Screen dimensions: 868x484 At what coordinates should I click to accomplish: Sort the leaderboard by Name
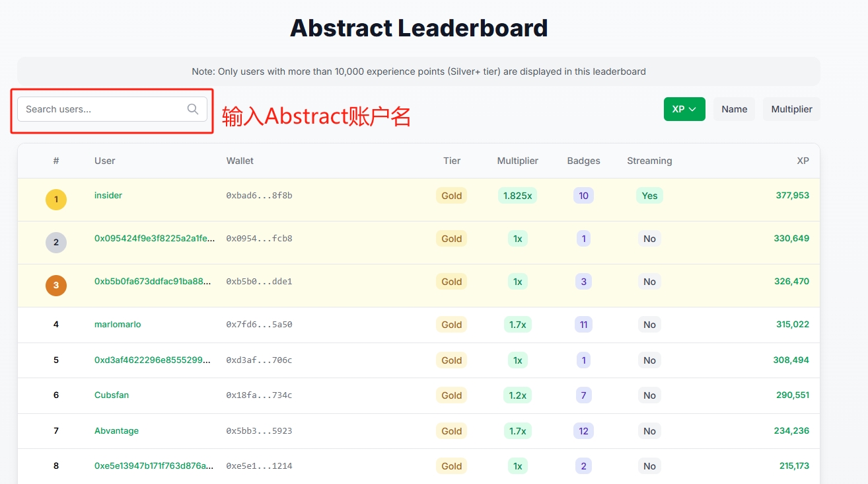(734, 109)
